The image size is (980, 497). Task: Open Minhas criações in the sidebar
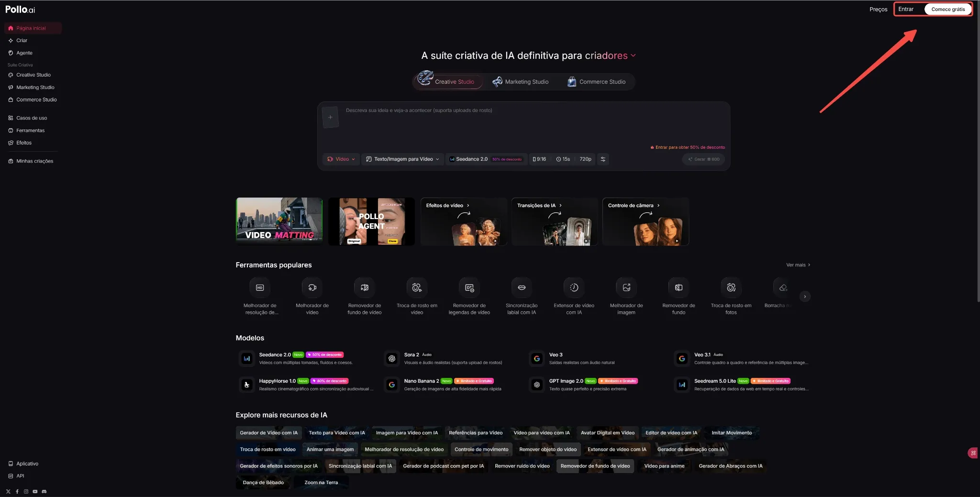33,161
